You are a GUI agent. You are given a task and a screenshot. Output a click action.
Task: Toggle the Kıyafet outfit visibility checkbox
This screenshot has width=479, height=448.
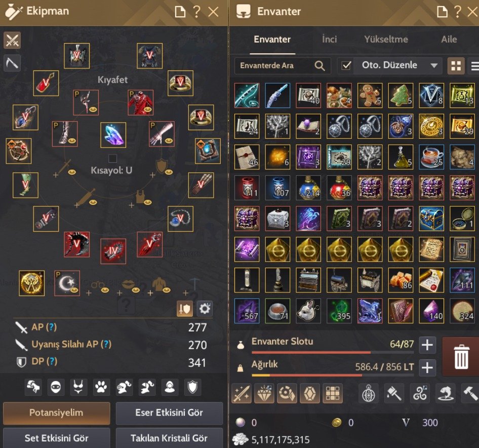click(x=113, y=159)
